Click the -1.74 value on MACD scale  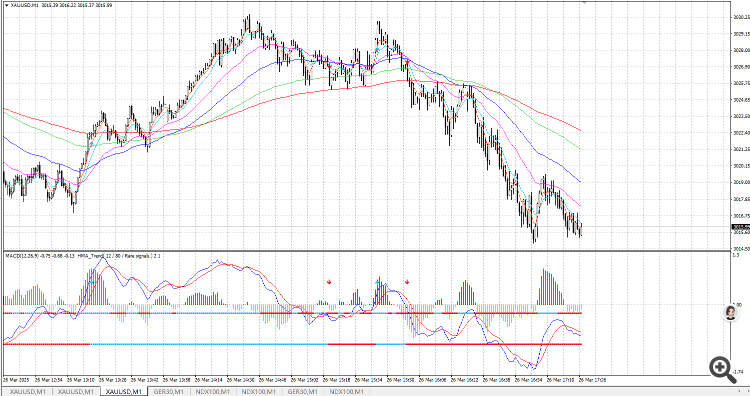pos(738,372)
